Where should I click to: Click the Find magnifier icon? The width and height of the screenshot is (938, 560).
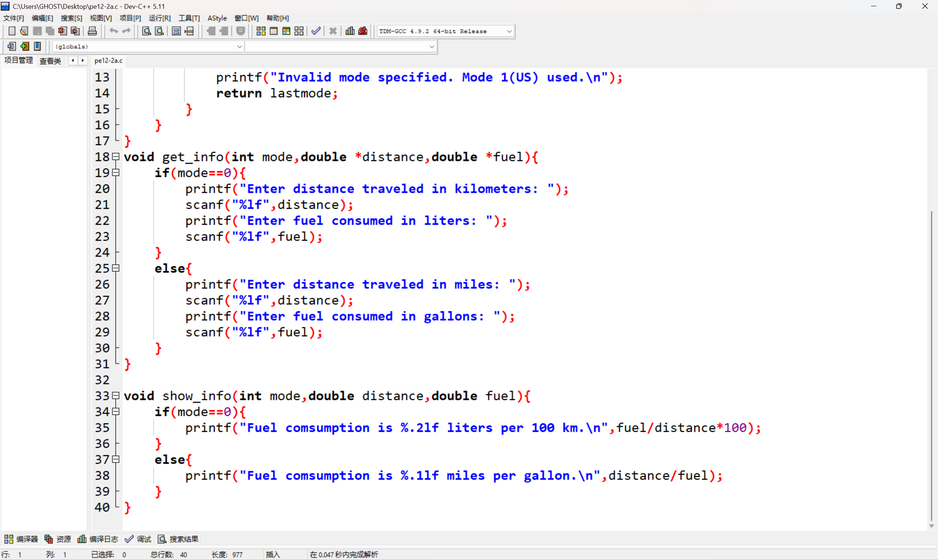pyautogui.click(x=147, y=31)
